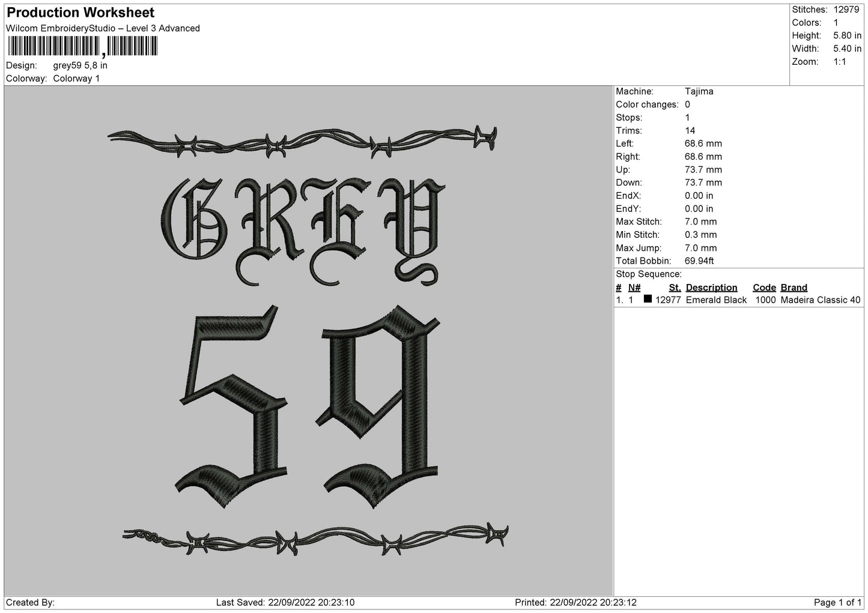Click the 'Brand' column header

pos(794,288)
